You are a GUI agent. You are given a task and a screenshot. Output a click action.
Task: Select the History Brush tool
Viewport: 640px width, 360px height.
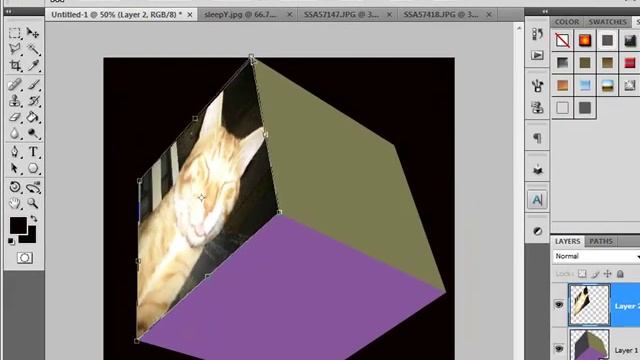pos(33,101)
